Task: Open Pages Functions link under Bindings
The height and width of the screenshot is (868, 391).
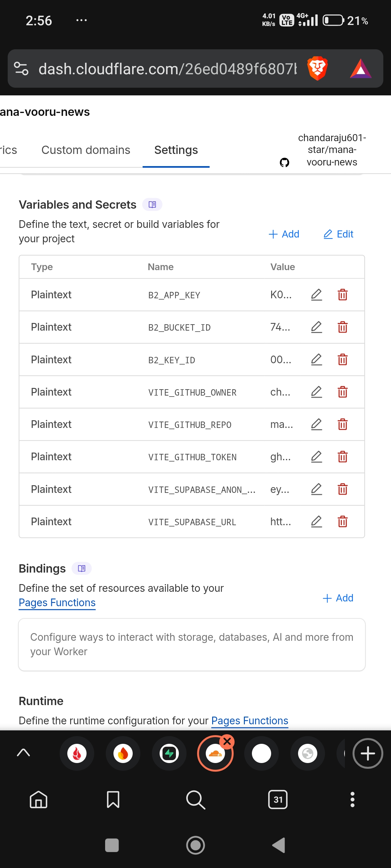Action: [x=57, y=602]
